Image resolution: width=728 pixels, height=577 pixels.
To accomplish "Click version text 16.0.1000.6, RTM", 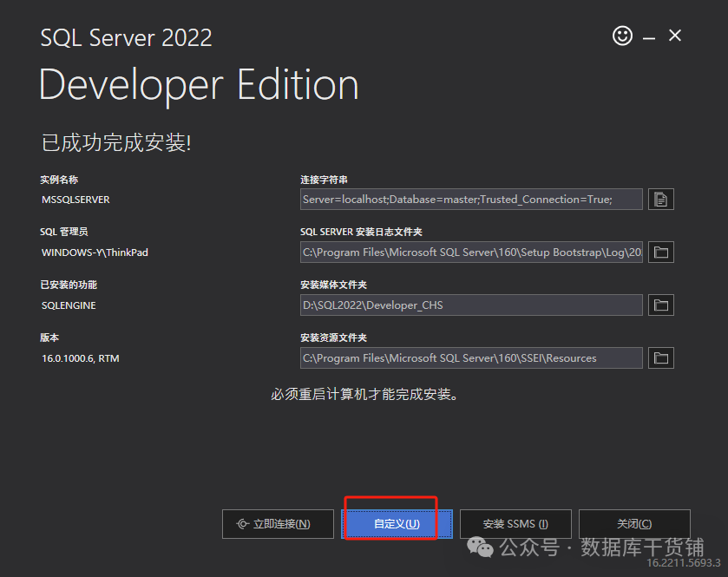I will tap(81, 358).
